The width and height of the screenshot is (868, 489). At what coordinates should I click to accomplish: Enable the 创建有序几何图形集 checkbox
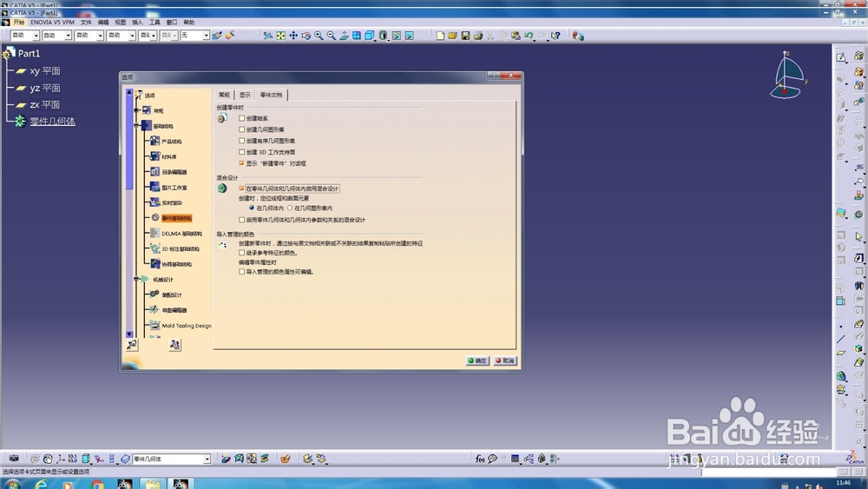(241, 141)
